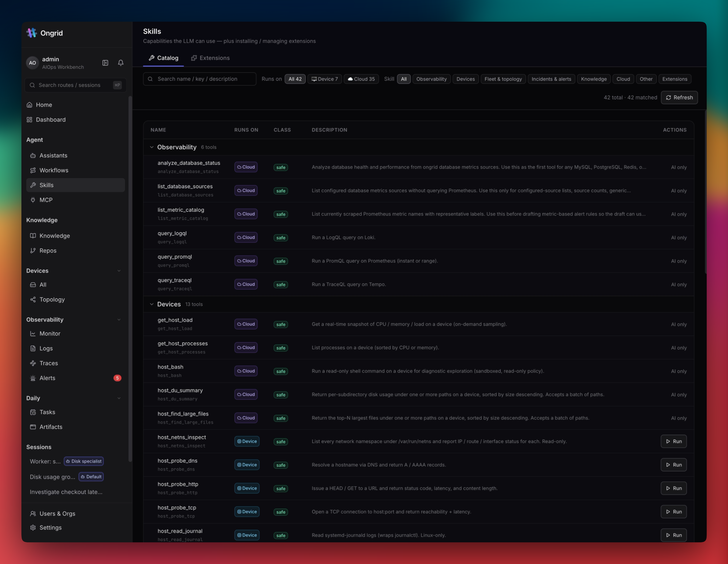
Task: Filter skills by Other chip
Action: (646, 79)
